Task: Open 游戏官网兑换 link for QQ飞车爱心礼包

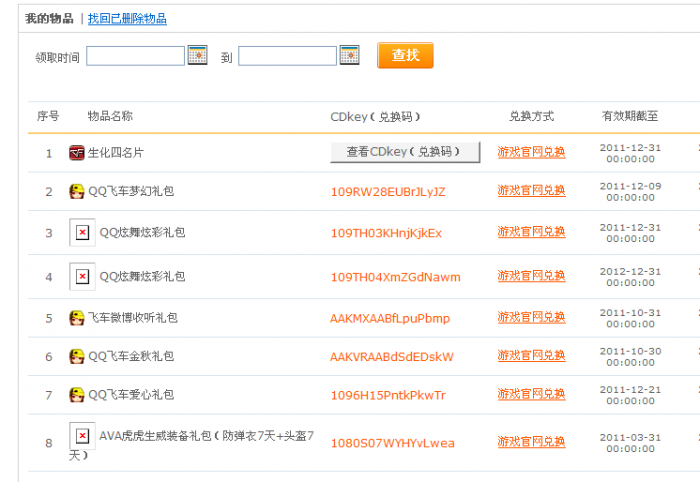Action: click(x=532, y=394)
